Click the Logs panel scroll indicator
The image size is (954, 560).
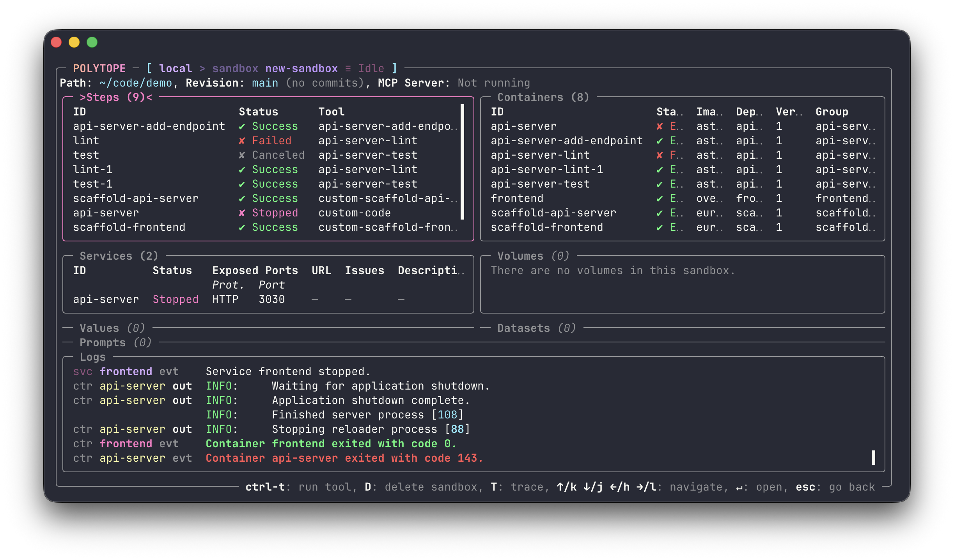pyautogui.click(x=873, y=457)
